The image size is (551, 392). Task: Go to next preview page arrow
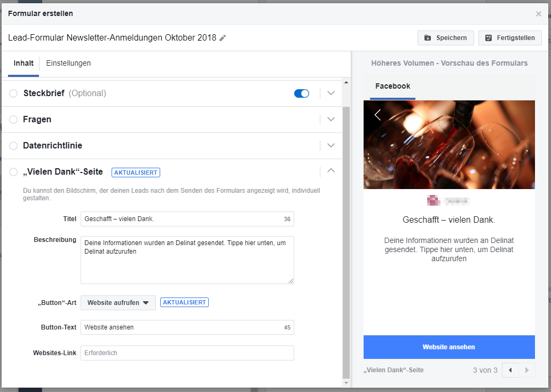point(527,370)
